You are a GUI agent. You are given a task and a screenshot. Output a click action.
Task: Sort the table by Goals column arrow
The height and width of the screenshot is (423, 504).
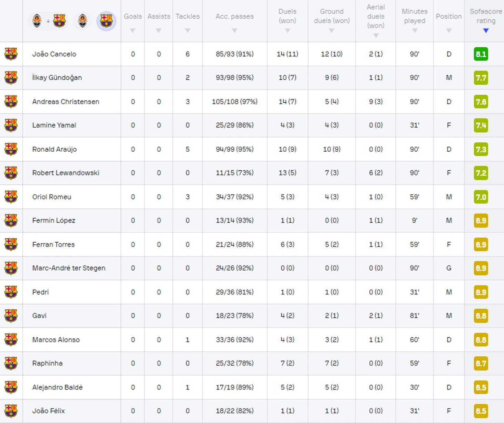[x=133, y=31]
